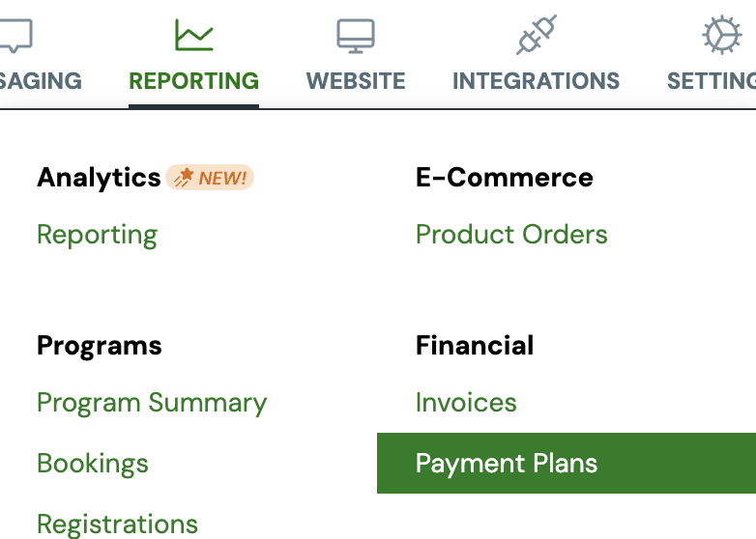Image resolution: width=756 pixels, height=539 pixels.
Task: Click the Messaging speech bubble icon
Action: pyautogui.click(x=15, y=36)
